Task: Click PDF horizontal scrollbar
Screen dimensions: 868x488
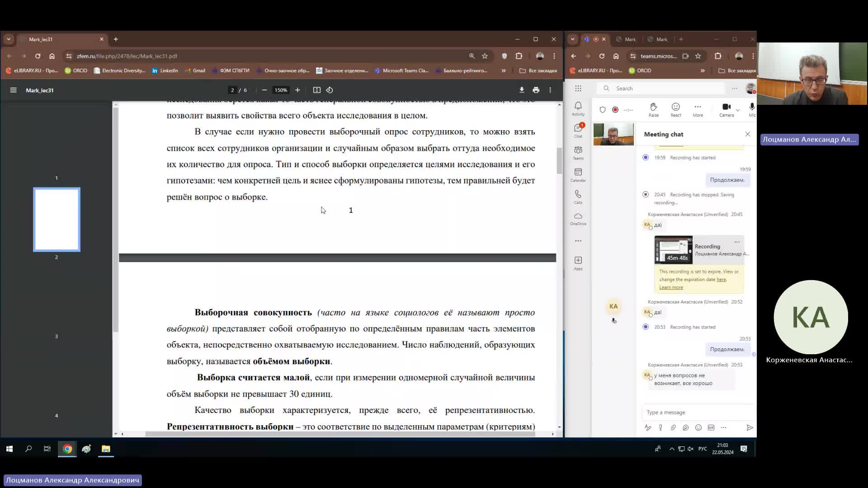Action: pyautogui.click(x=340, y=434)
